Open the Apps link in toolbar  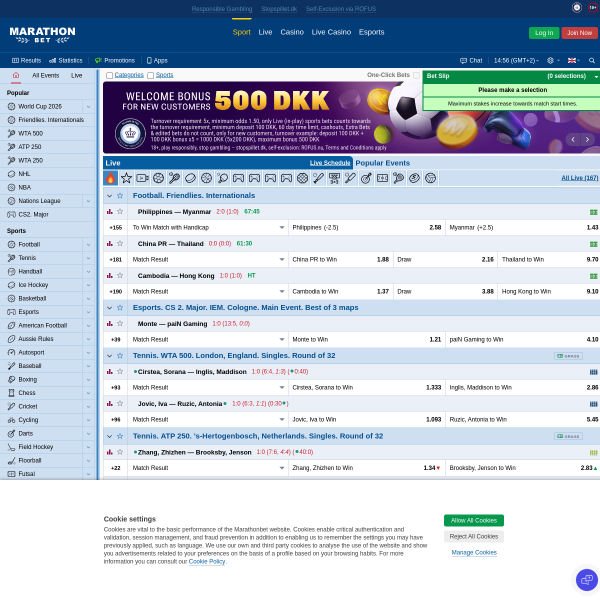coord(157,60)
